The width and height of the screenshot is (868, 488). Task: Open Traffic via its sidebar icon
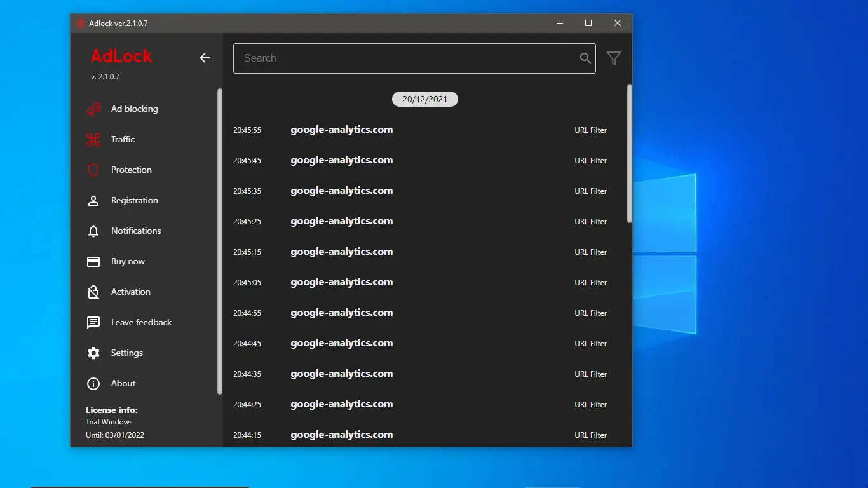pyautogui.click(x=93, y=139)
